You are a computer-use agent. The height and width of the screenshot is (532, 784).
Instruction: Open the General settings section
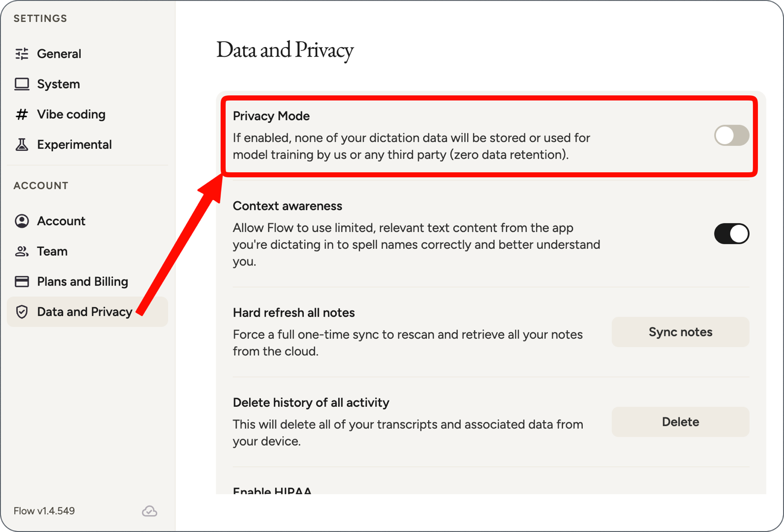coord(59,53)
